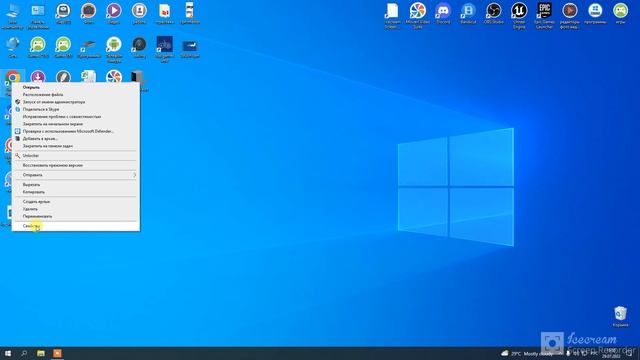This screenshot has width=640, height=360.
Task: Click the Unlocker wand icon in menu
Action: pyautogui.click(x=18, y=156)
